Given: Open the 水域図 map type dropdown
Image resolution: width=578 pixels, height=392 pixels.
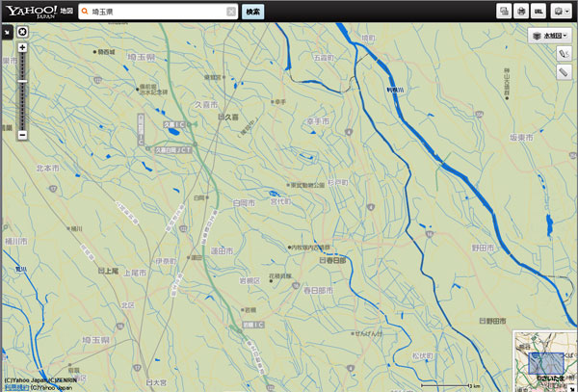Looking at the screenshot, I should [550, 35].
